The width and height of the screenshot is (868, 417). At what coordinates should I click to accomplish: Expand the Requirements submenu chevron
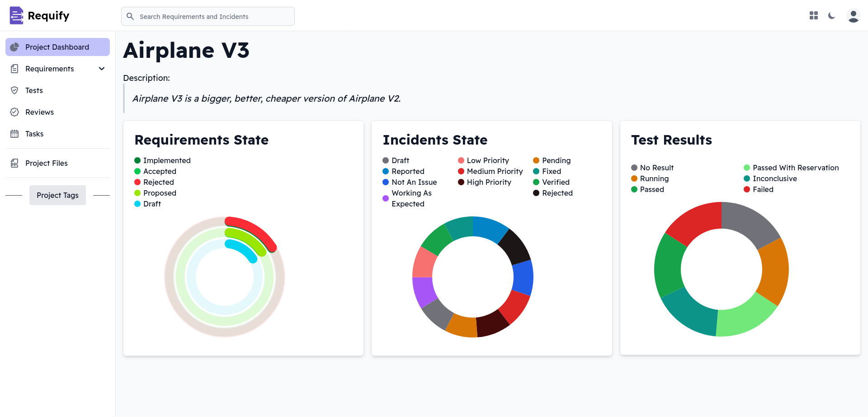(102, 69)
